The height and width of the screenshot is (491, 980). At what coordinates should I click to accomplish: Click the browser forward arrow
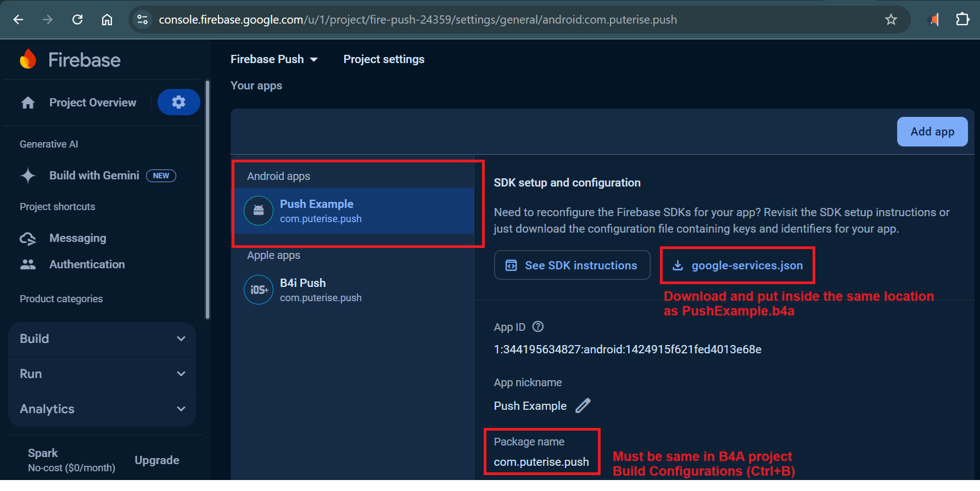coord(48,20)
